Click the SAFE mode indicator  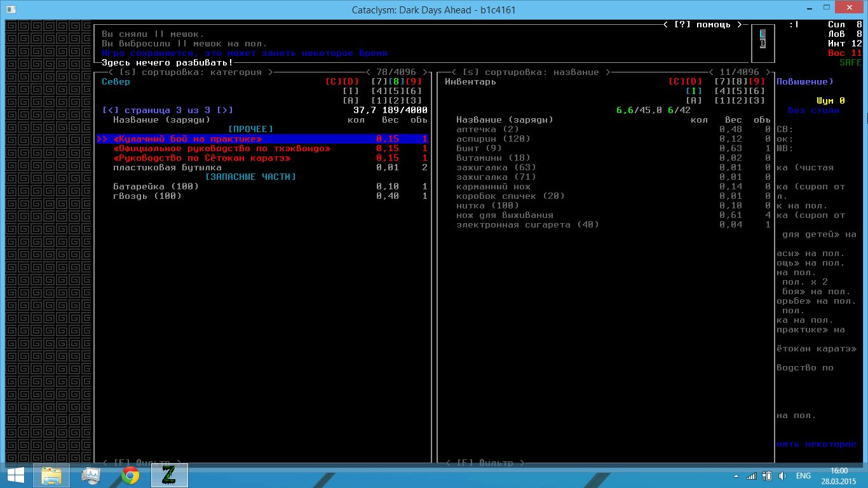coord(851,63)
